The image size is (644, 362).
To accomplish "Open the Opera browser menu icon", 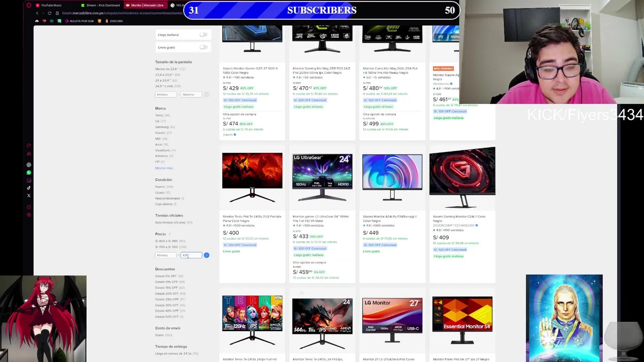I will coord(29,5).
